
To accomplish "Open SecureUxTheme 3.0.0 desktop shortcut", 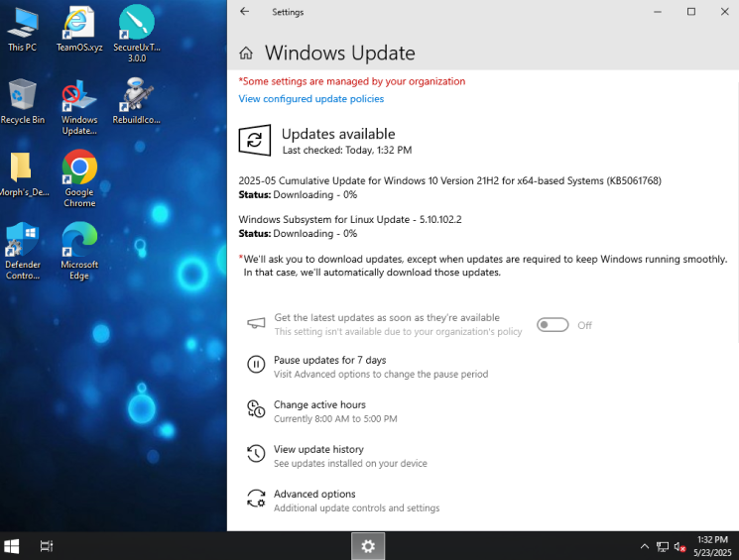I will (137, 34).
